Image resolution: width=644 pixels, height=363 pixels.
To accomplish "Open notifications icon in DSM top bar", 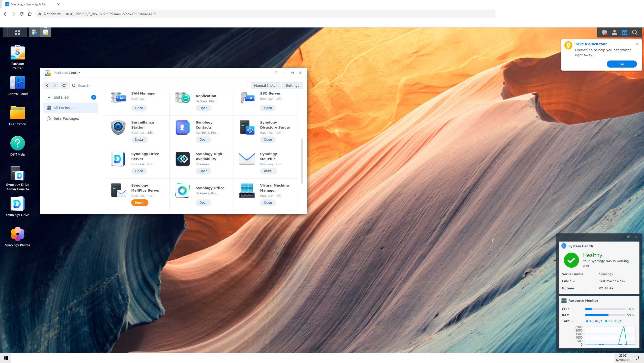I will click(x=604, y=32).
